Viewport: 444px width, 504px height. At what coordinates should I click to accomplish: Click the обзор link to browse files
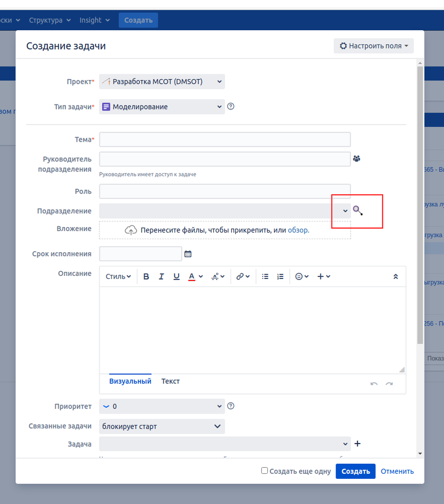point(298,230)
